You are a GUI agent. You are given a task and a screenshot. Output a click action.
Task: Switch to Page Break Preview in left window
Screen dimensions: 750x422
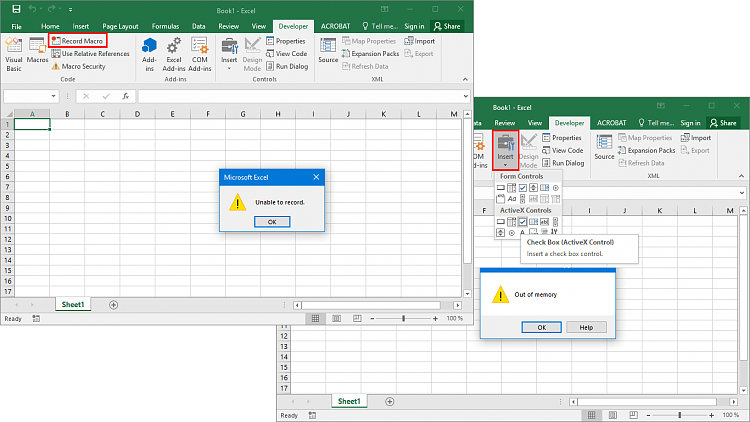click(x=357, y=318)
